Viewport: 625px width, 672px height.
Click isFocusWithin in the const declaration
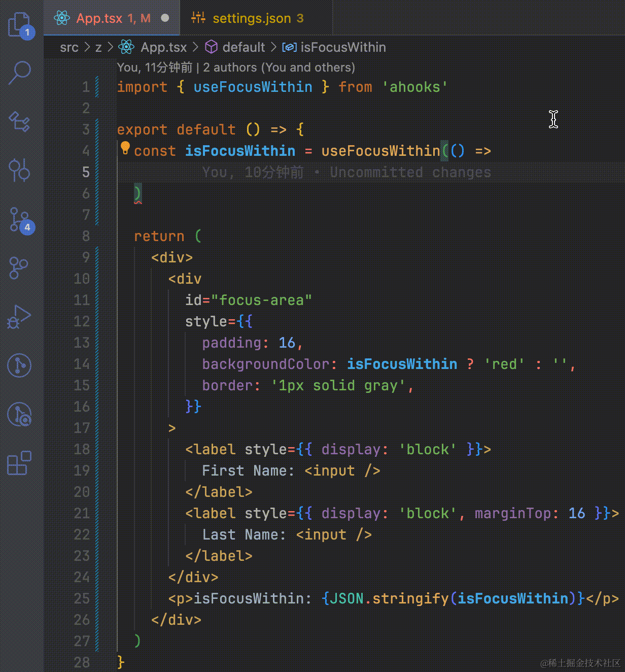[240, 151]
